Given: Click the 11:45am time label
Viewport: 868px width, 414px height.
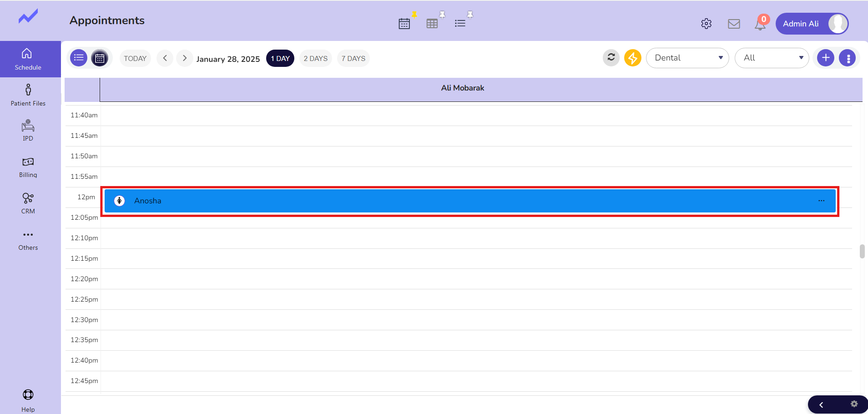Looking at the screenshot, I should (x=84, y=136).
